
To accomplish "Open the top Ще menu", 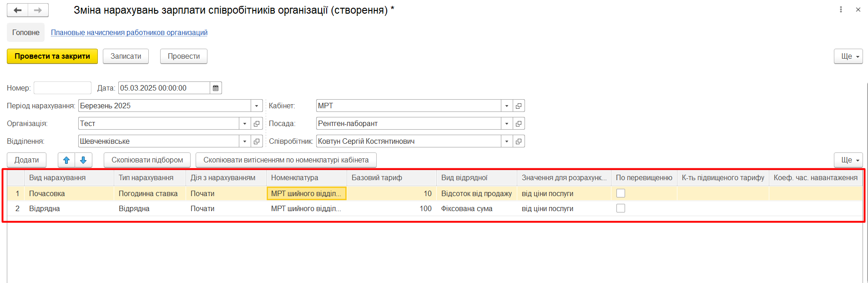I will (x=848, y=56).
